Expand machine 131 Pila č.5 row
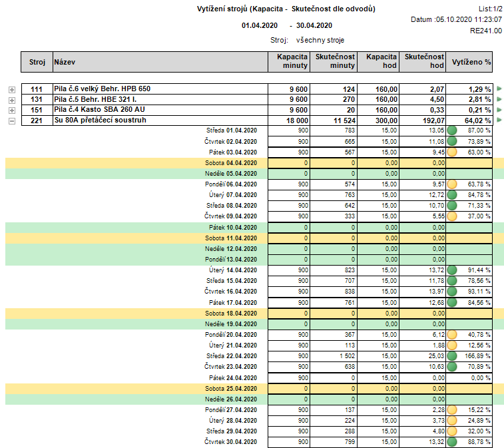 pos(11,100)
